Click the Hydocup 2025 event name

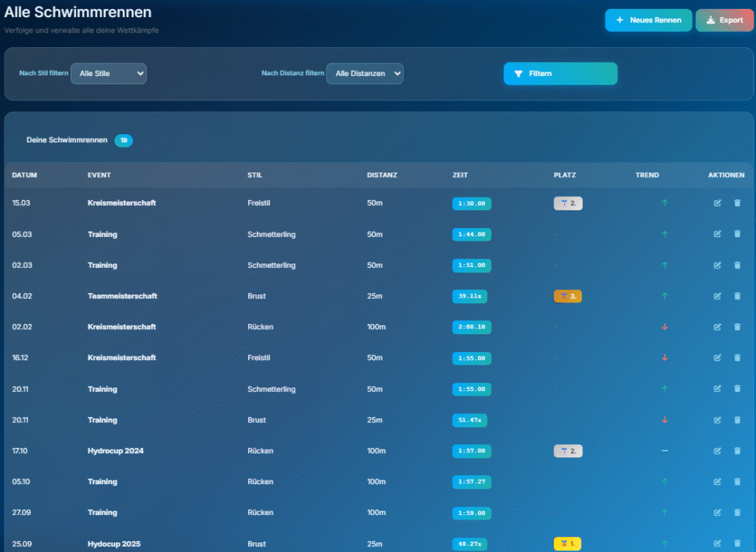[x=114, y=544]
